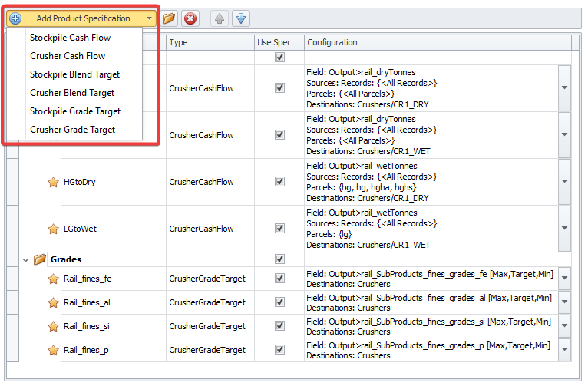Click the star icon beside Rail_fines_p
This screenshot has width=588, height=386.
coord(54,350)
